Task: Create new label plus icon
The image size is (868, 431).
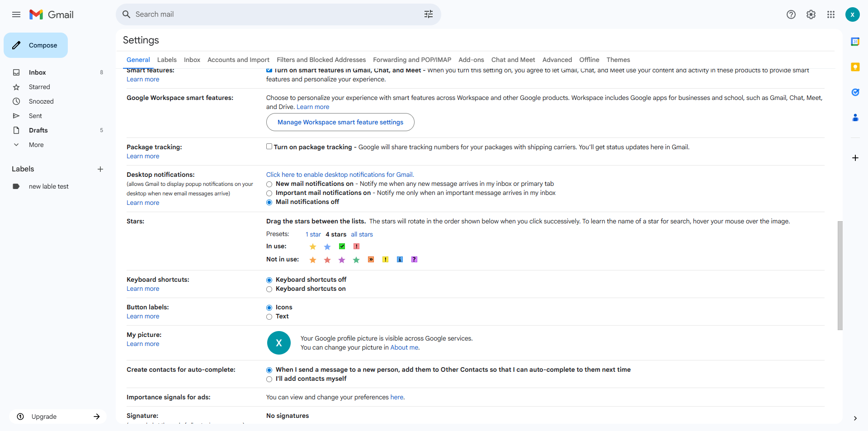Action: coord(100,169)
